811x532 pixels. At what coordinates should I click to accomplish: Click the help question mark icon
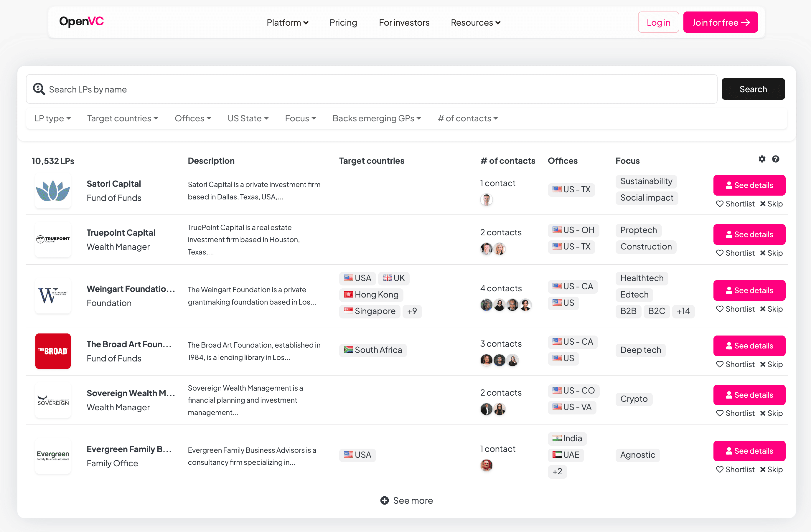click(776, 159)
